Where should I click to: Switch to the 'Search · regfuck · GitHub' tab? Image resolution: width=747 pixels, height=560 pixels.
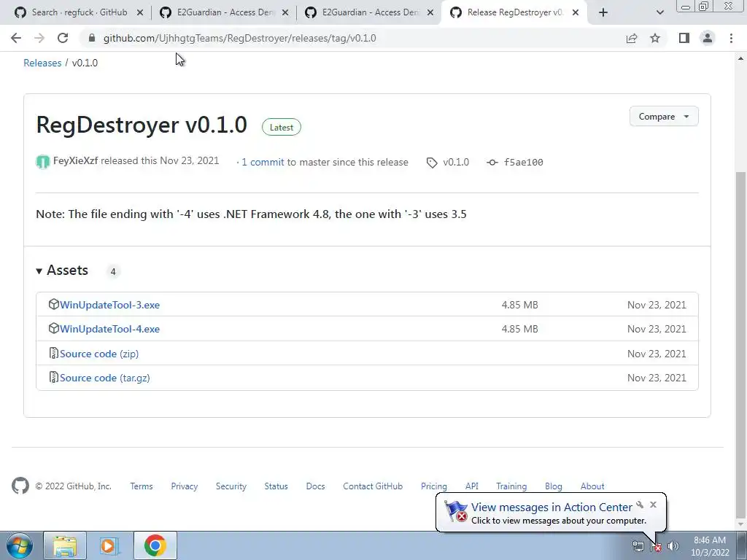[x=79, y=12]
